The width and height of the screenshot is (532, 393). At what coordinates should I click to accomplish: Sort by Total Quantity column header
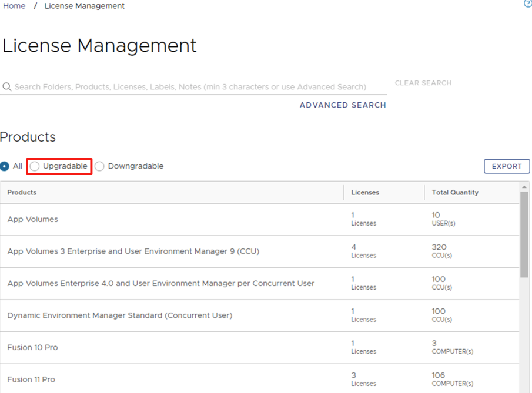click(x=455, y=192)
